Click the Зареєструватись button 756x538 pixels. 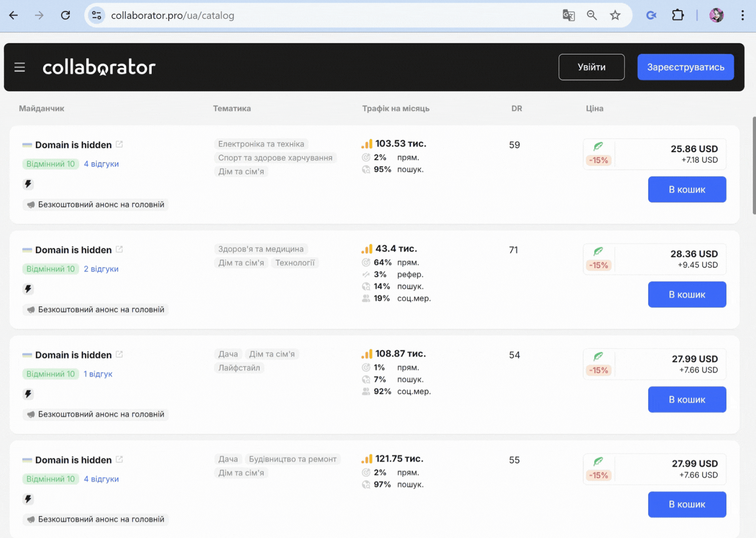coord(685,67)
